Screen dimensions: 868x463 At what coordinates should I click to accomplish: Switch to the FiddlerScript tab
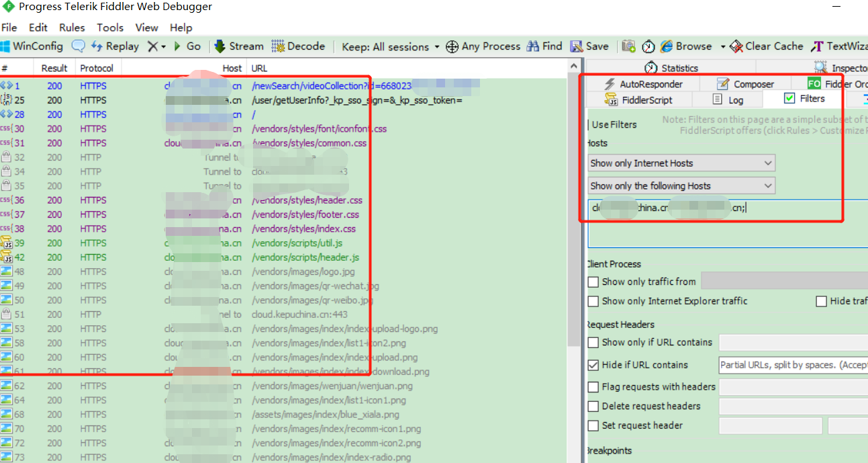click(x=638, y=99)
